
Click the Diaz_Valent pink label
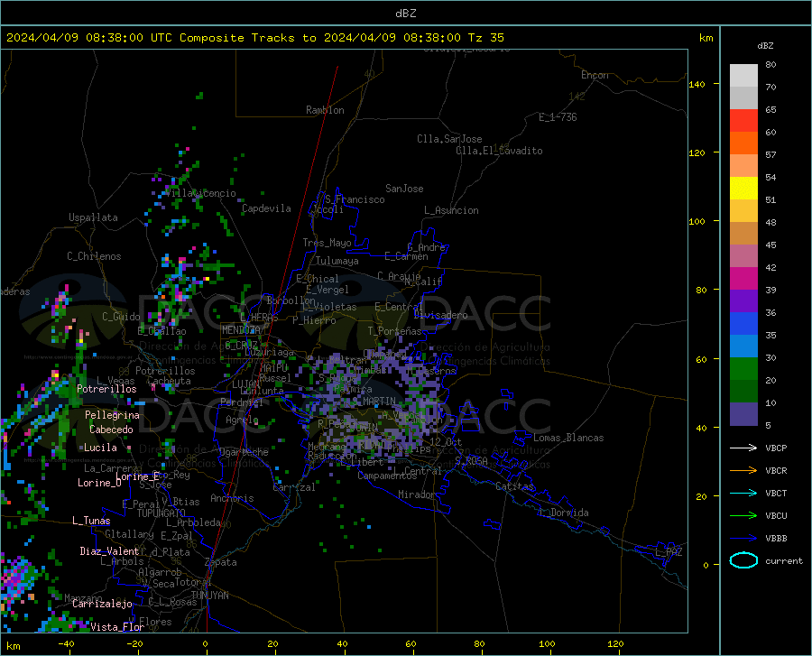point(109,551)
